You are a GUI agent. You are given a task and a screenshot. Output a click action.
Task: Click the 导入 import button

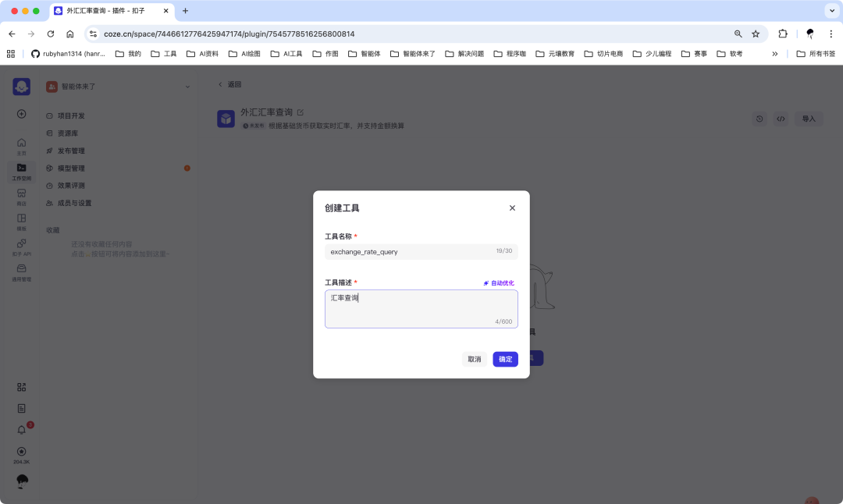[808, 119]
